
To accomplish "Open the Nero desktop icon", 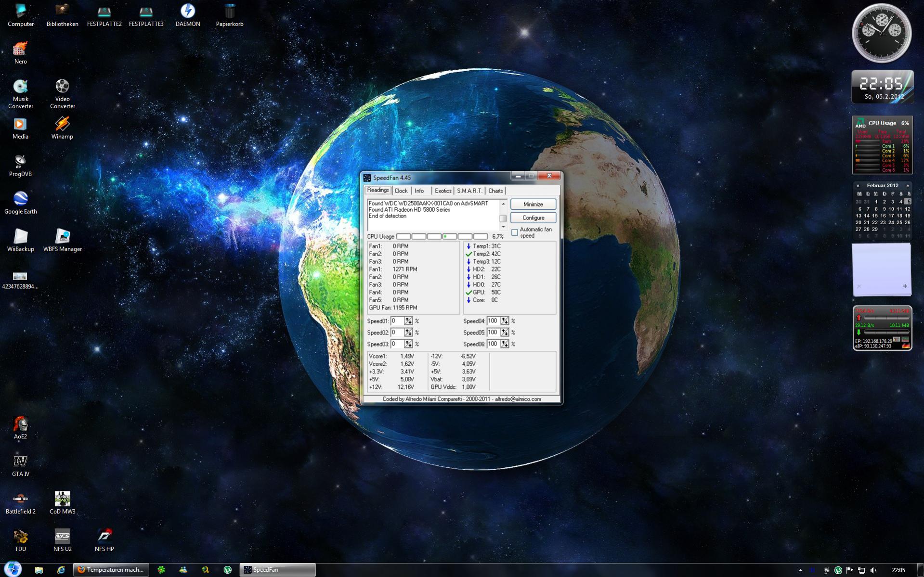I will coord(20,50).
